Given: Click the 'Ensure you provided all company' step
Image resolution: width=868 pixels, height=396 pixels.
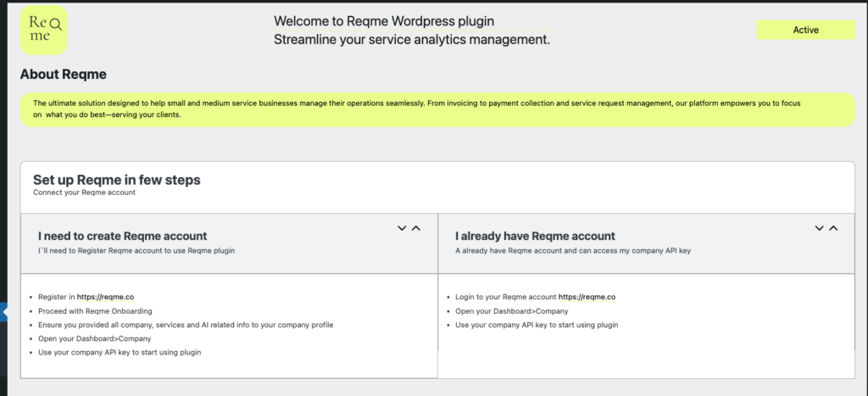Looking at the screenshot, I should coord(186,325).
